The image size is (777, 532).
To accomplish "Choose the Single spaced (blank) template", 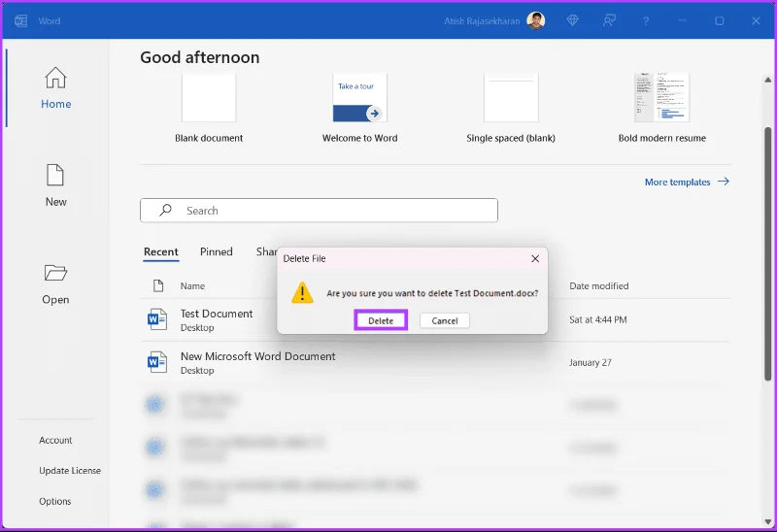I will [511, 98].
